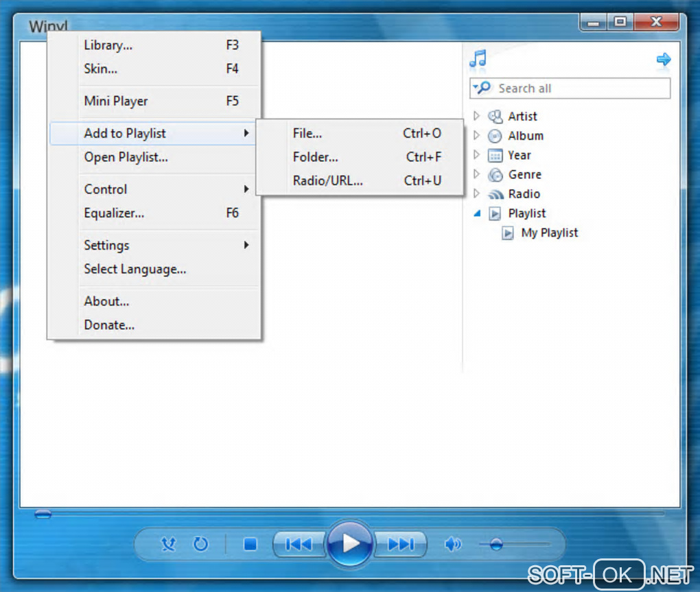
Task: Click the volume slider handle
Action: click(x=496, y=544)
